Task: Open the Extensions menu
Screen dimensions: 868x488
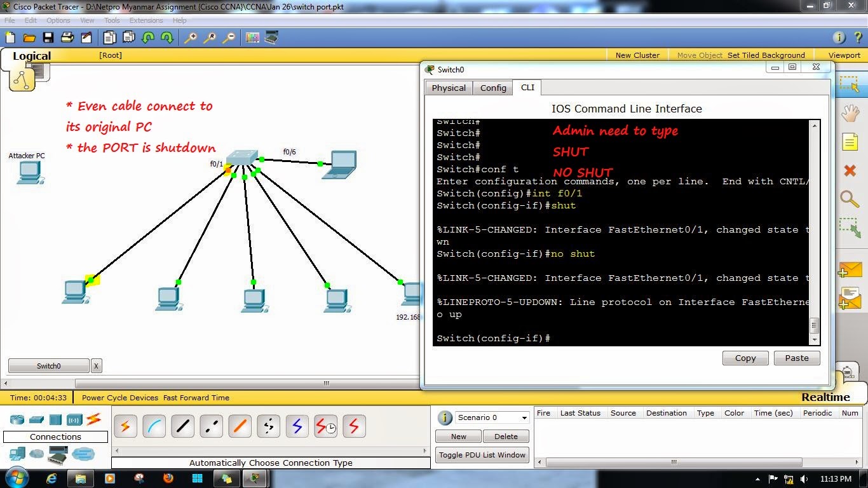Action: tap(146, 20)
